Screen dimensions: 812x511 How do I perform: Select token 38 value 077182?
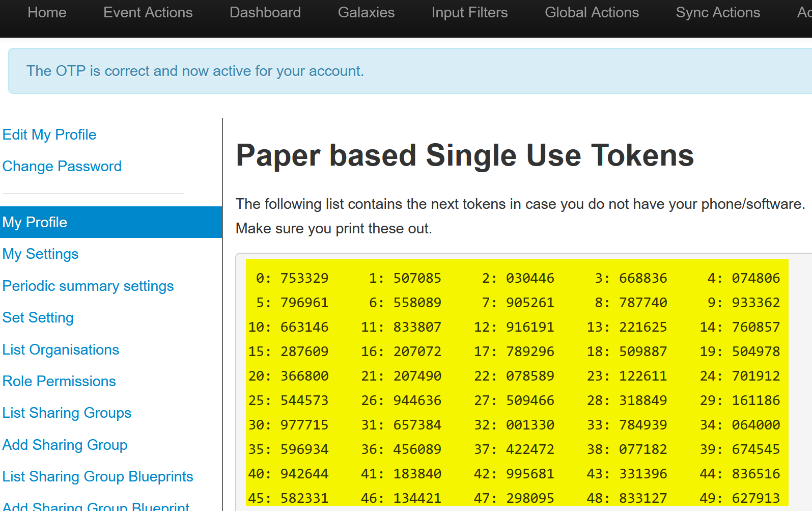click(x=643, y=449)
